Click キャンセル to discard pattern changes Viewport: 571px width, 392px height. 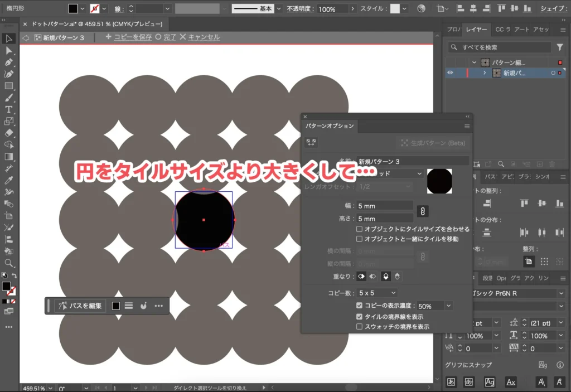point(204,37)
